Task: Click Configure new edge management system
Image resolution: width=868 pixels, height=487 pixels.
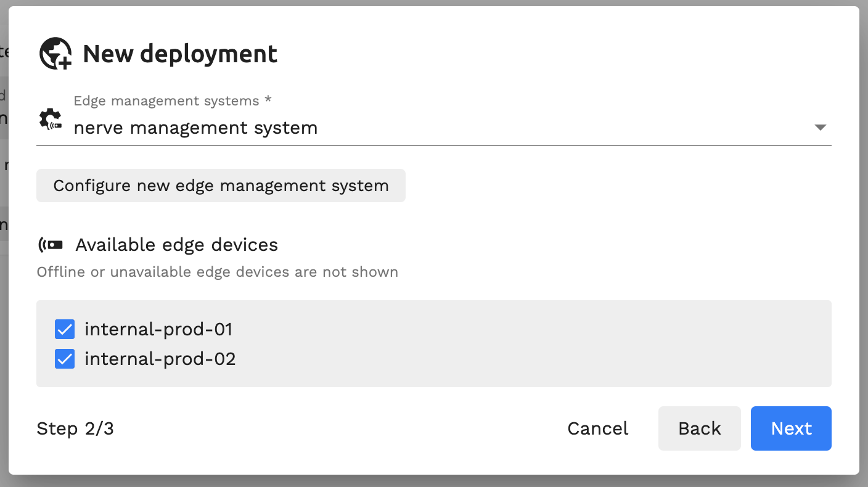Action: click(x=221, y=186)
